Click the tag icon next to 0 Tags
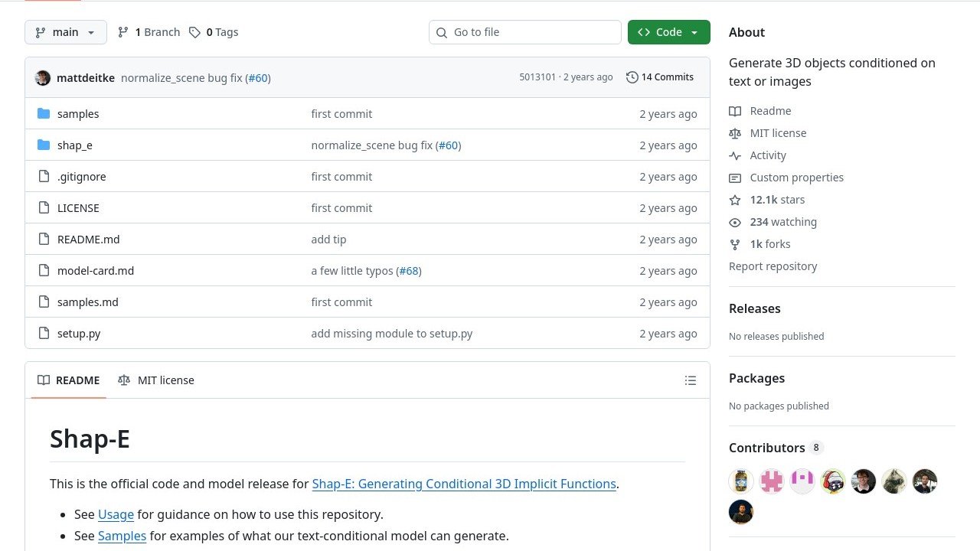 195,32
